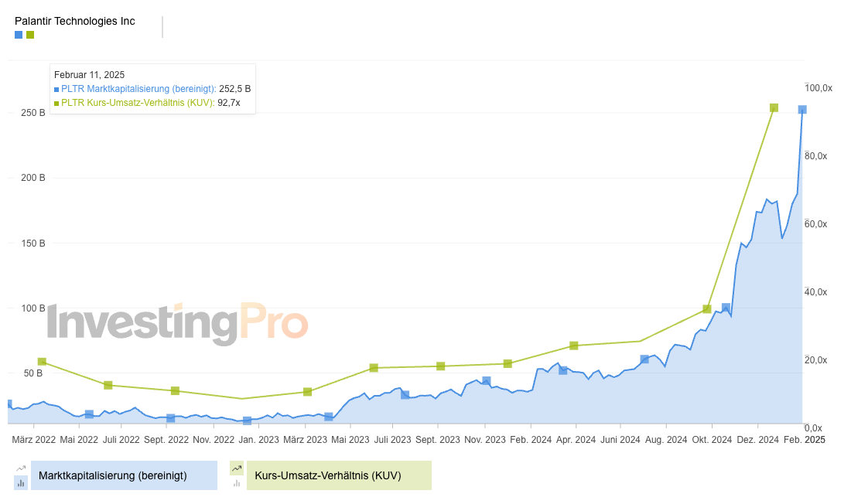Toggle the Marktkapitalisierung (bereinigt) legend series
The image size is (851, 504).
pyautogui.click(x=125, y=475)
